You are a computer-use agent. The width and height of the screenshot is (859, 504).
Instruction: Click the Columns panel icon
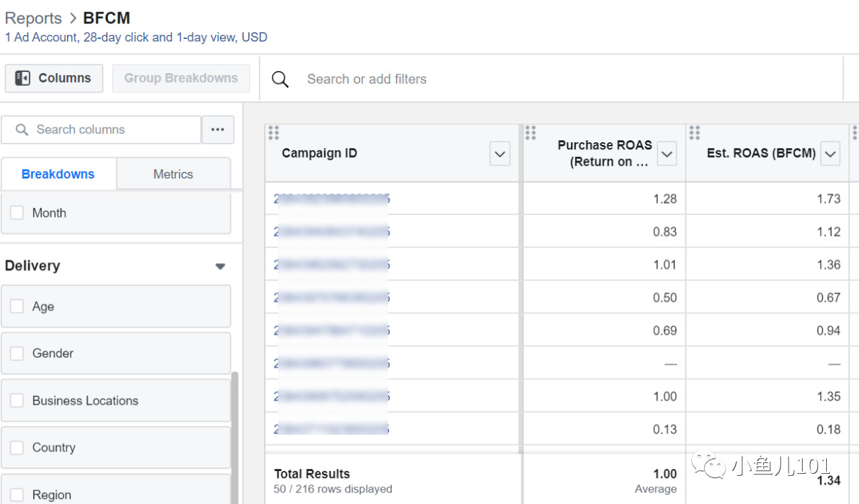point(22,79)
